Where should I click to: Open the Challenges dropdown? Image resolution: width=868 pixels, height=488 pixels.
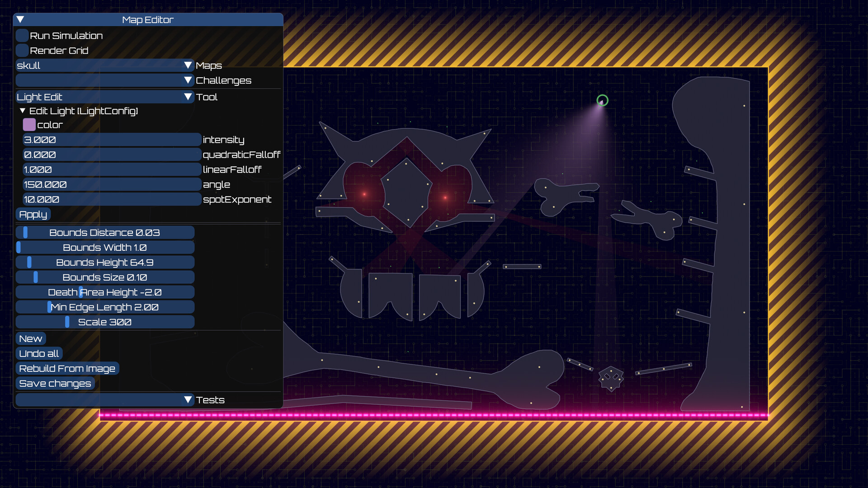[x=105, y=80]
